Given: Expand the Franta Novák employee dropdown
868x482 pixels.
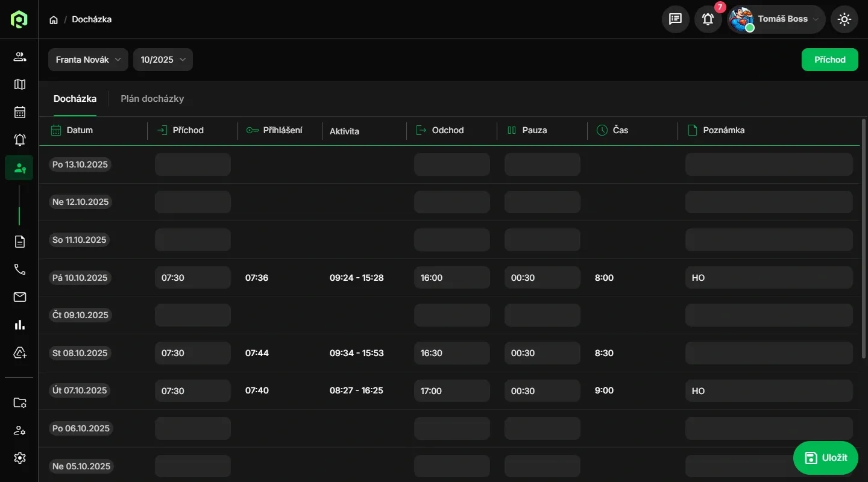Looking at the screenshot, I should click(x=88, y=60).
